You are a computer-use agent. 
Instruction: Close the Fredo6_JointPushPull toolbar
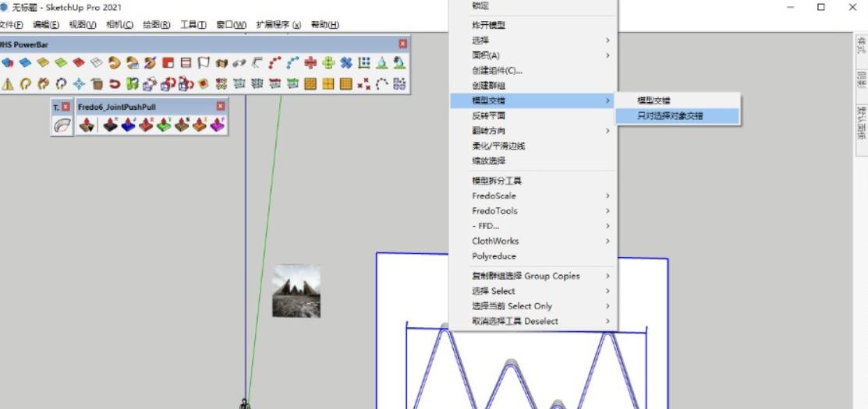pos(220,106)
